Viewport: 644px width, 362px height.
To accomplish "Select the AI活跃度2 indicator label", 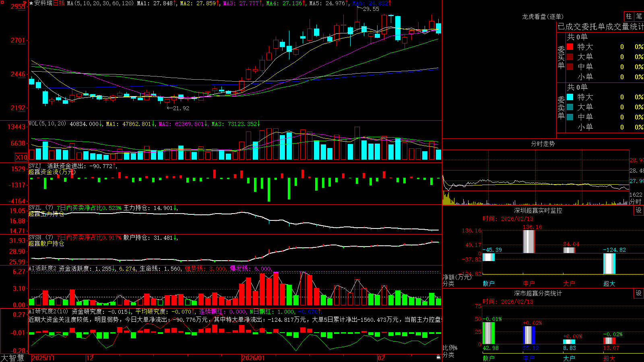I will [43, 268].
